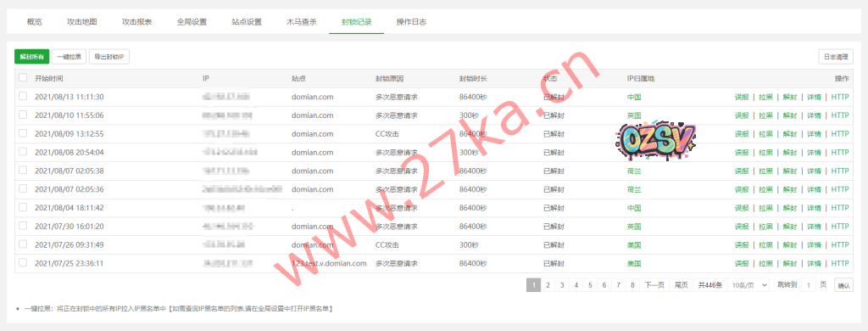This screenshot has width=868, height=331.
Task: Check the row dated 2021/07/25 23:36:11
Action: point(23,263)
